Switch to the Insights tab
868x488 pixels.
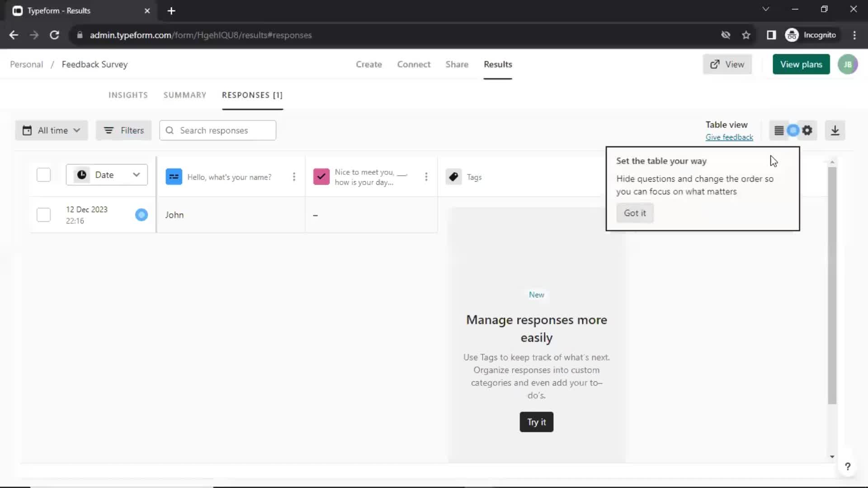pos(128,95)
